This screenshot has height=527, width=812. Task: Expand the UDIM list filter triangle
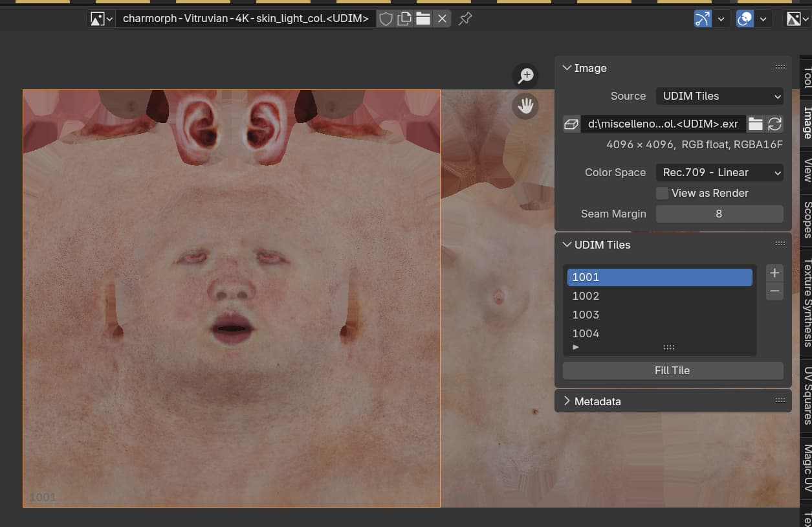pyautogui.click(x=576, y=348)
